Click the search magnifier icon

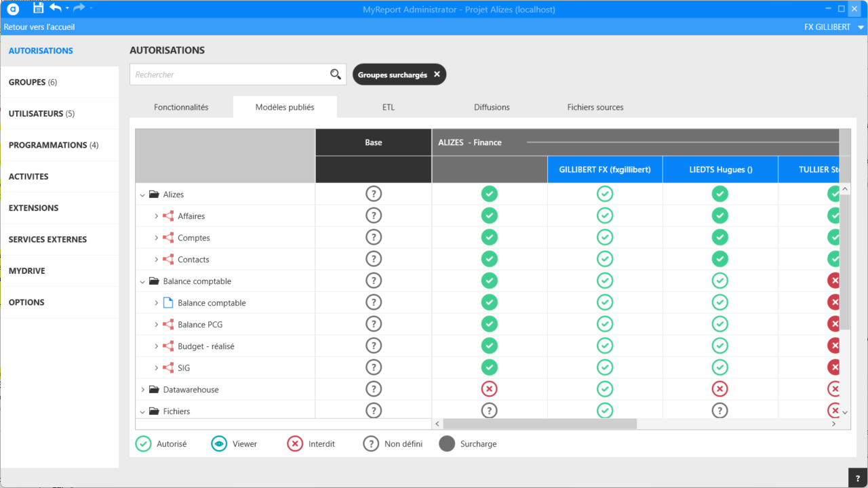[x=335, y=75]
